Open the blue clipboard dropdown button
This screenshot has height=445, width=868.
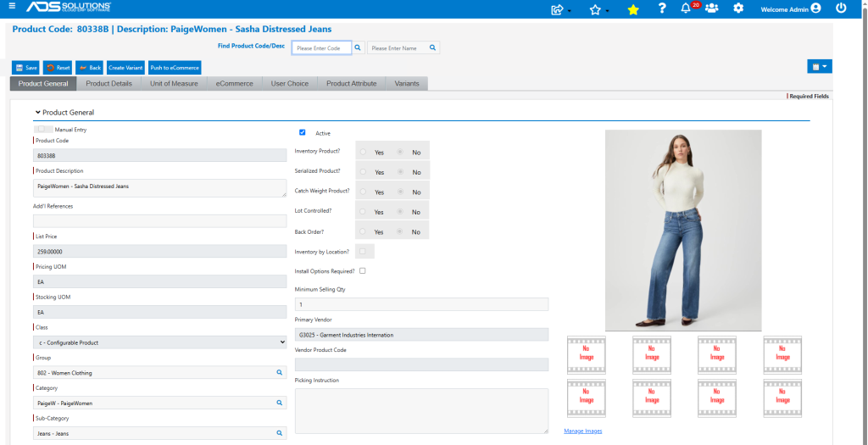820,66
